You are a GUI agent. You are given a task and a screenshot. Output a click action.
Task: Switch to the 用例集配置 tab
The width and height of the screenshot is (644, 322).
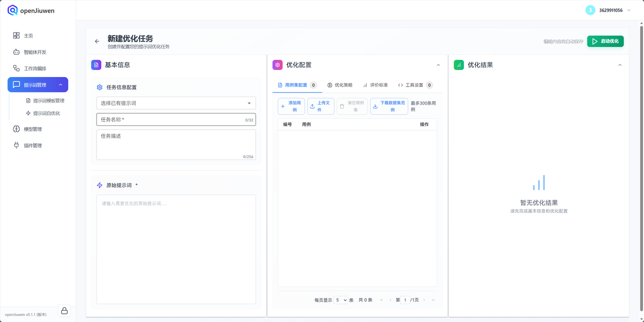(x=297, y=85)
